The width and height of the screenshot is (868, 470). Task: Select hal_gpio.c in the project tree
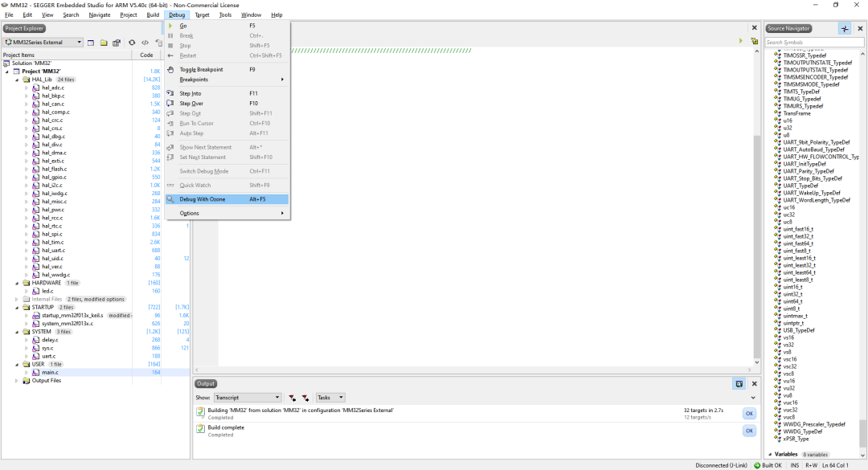click(x=55, y=177)
